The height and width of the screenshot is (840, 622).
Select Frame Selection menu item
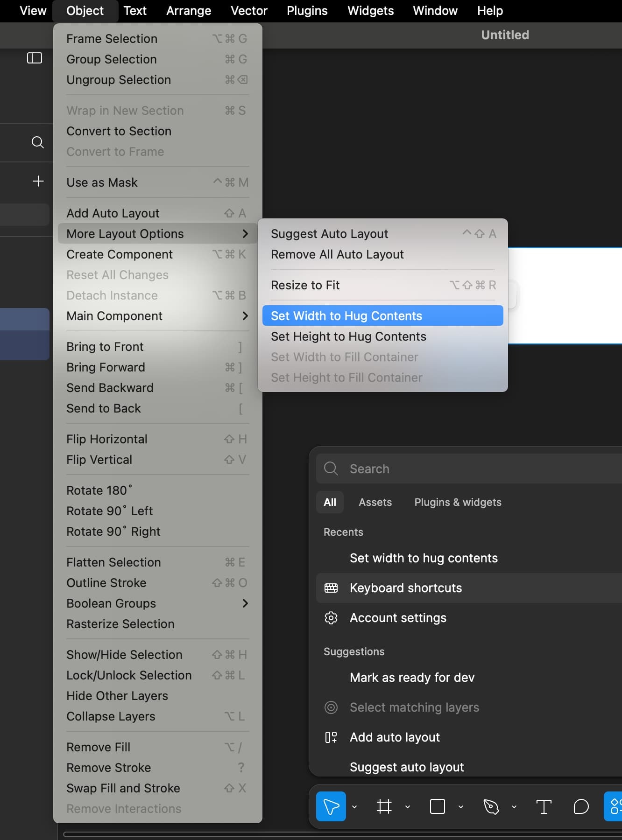(158, 39)
